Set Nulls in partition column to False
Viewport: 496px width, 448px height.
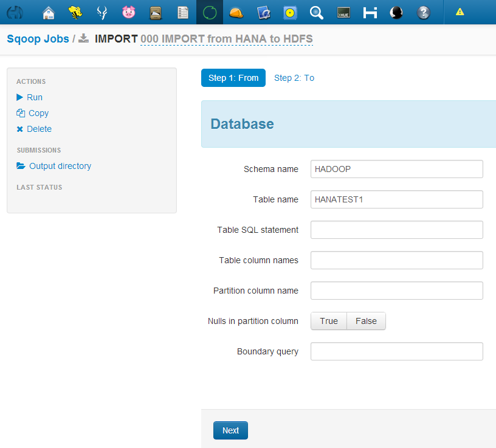[x=366, y=321]
